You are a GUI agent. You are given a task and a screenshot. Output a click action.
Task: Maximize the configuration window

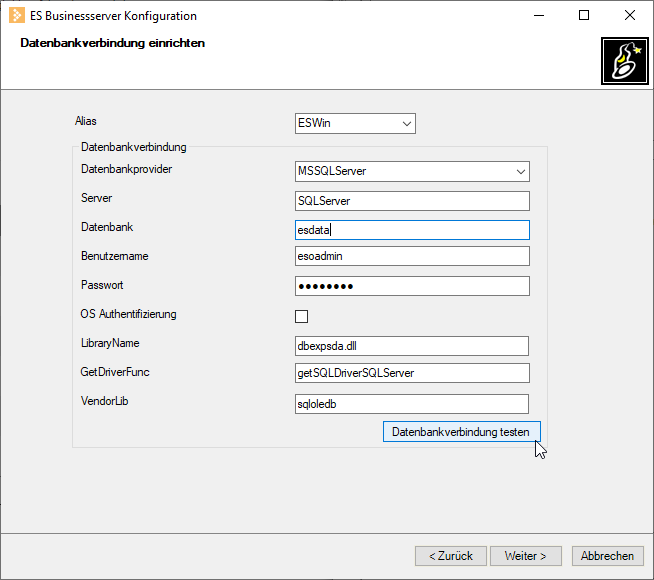pos(584,15)
